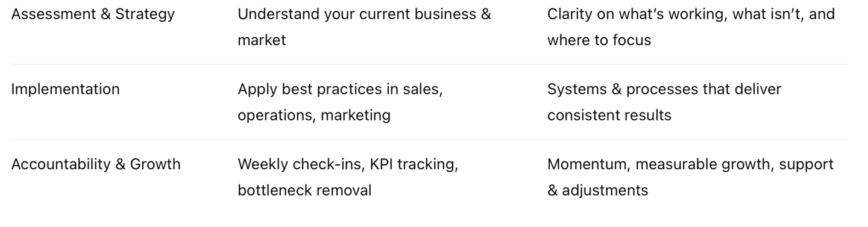Select the words 'KPI tracking,'
868x227 pixels.
tap(414, 164)
